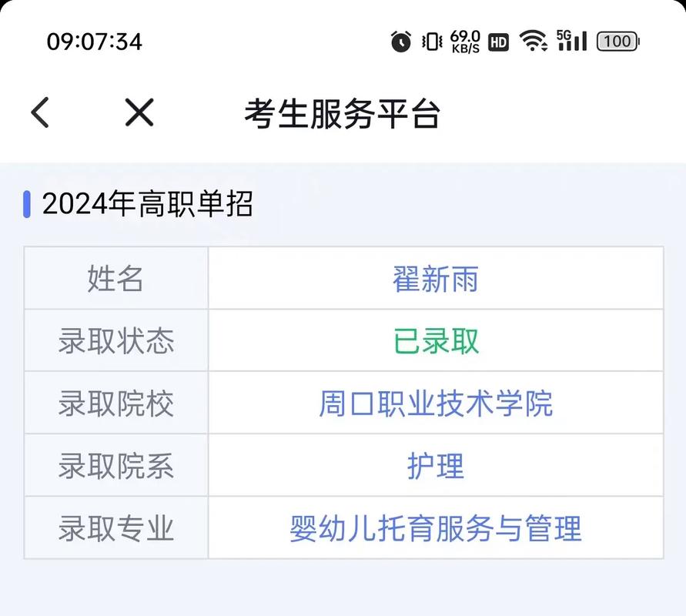This screenshot has width=686, height=616.
Task: Tap the Wi-Fi icon in the status bar
Action: click(533, 42)
